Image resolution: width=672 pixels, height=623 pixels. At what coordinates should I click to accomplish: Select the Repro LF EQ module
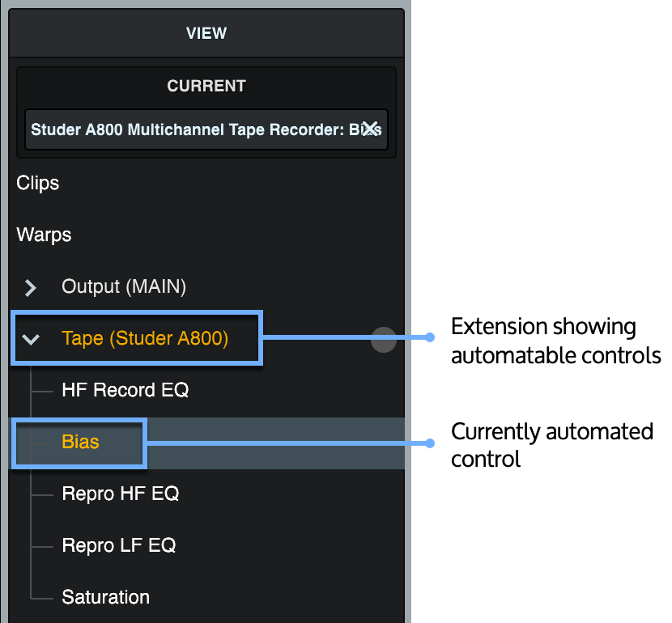pyautogui.click(x=118, y=545)
